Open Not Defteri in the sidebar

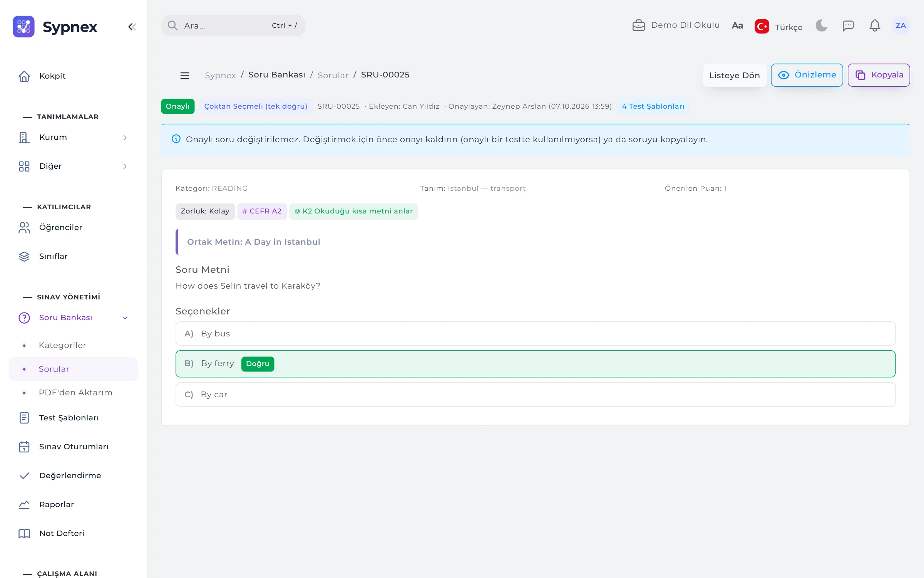click(x=73, y=533)
